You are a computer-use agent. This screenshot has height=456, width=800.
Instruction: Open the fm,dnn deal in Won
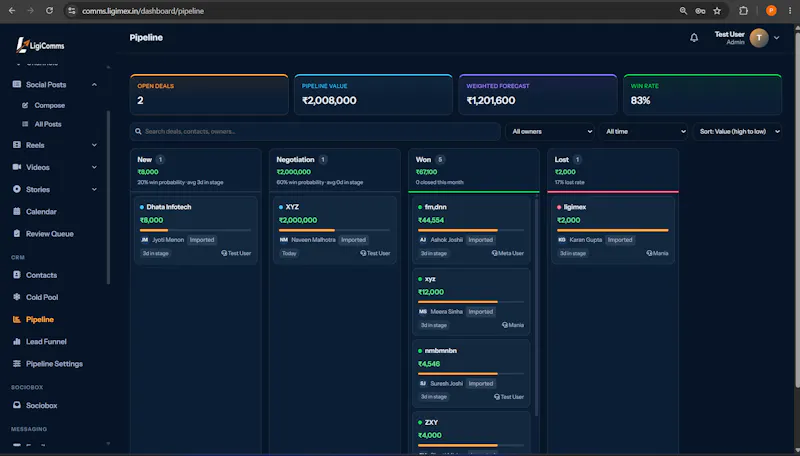coord(471,230)
